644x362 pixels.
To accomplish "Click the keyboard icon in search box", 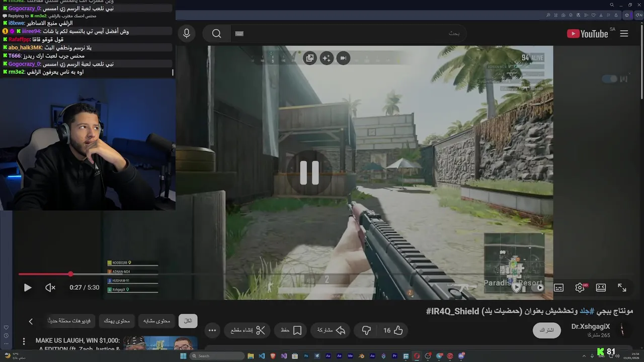I will tap(239, 34).
